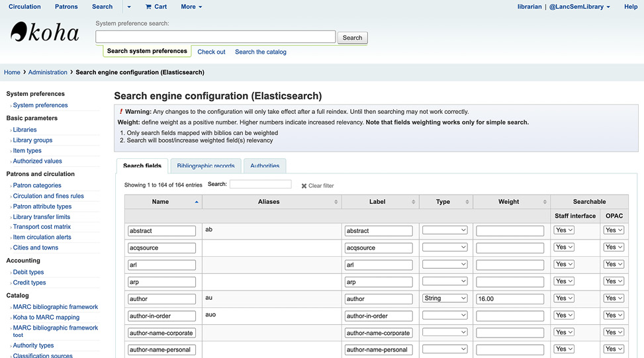This screenshot has width=644, height=358.
Task: Open dropdown arrow next to Search menu
Action: 129,7
